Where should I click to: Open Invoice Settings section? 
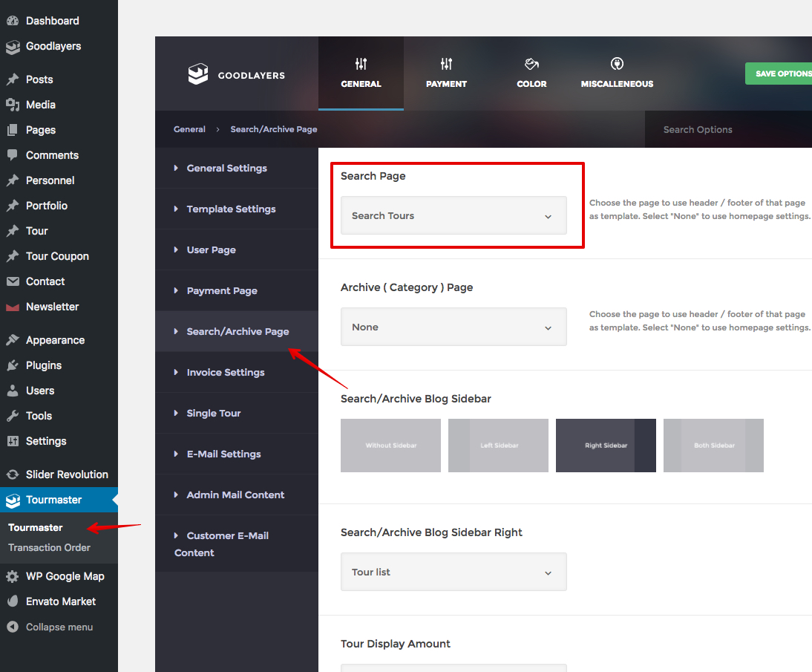pyautogui.click(x=226, y=373)
